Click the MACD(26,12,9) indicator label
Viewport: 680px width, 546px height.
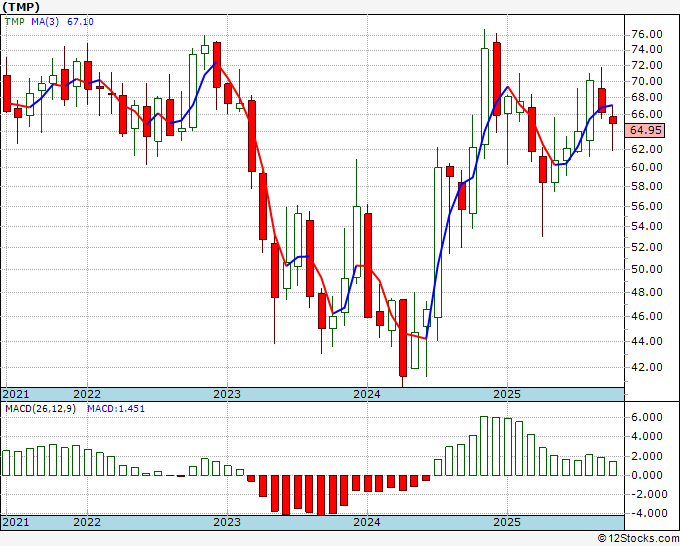(x=40, y=409)
